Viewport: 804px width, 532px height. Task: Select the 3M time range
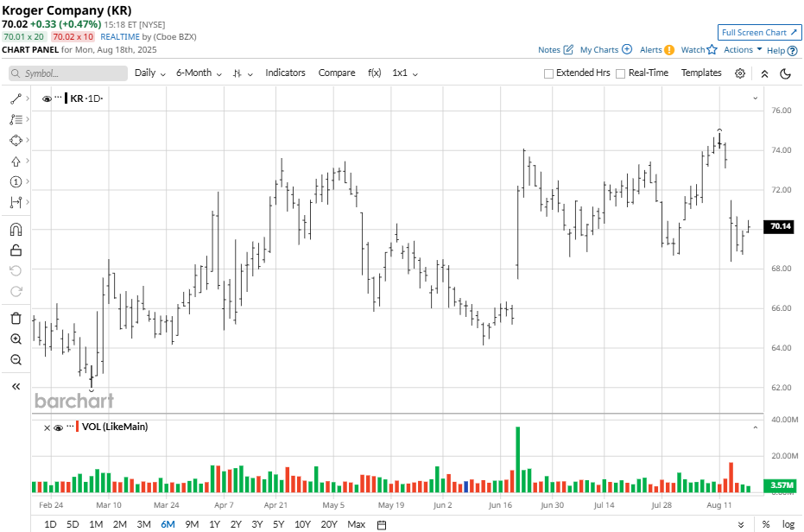[143, 524]
